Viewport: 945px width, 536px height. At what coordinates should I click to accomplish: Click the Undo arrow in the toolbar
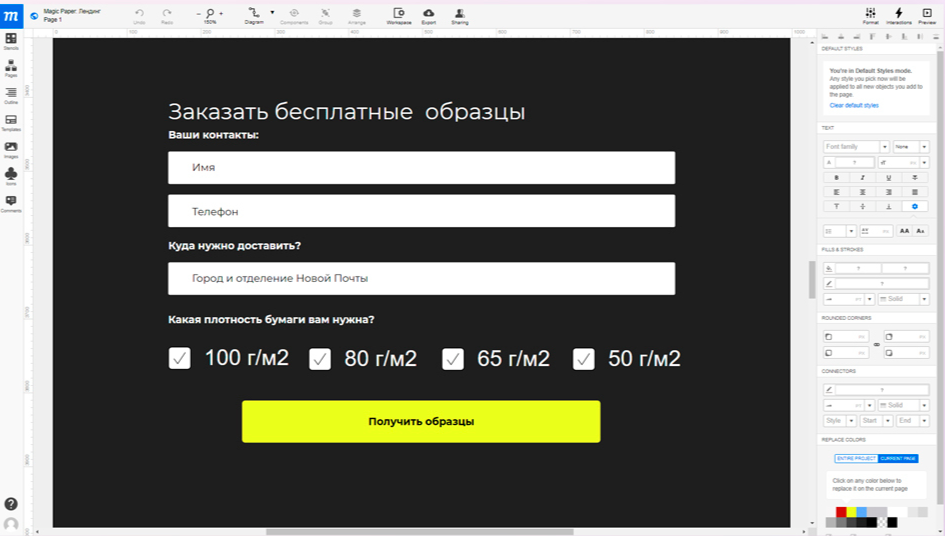[x=139, y=13]
